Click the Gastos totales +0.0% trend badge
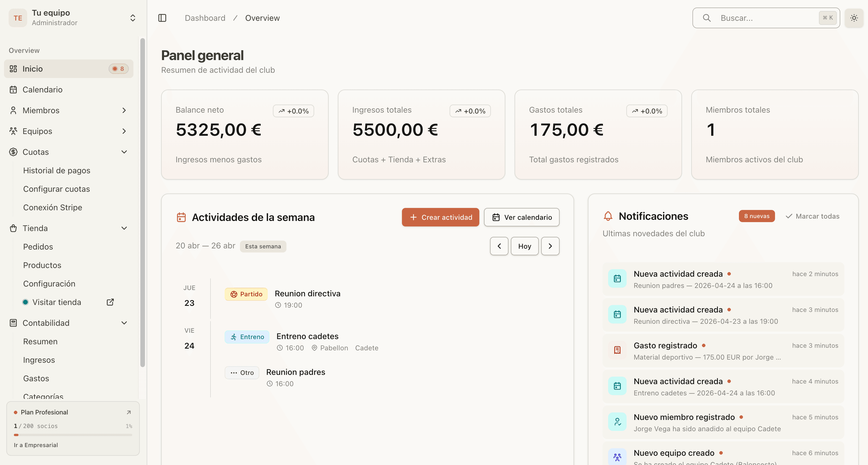868x465 pixels. click(647, 111)
